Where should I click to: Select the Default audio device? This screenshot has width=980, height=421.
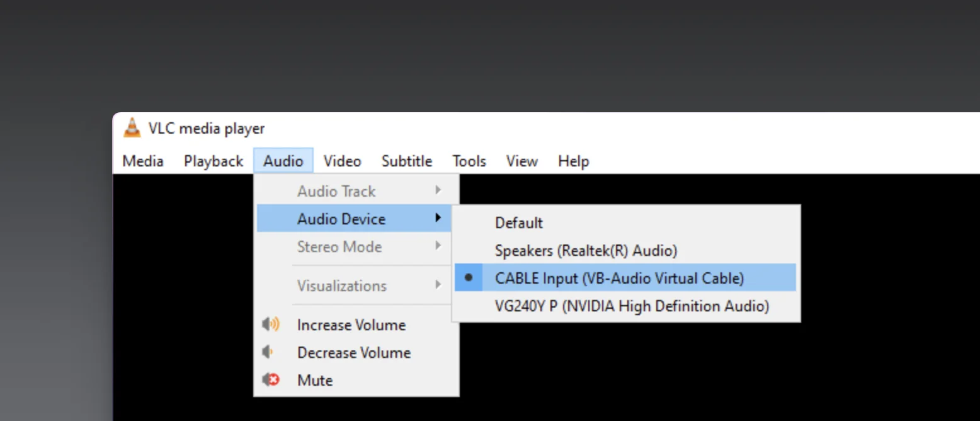625,222
